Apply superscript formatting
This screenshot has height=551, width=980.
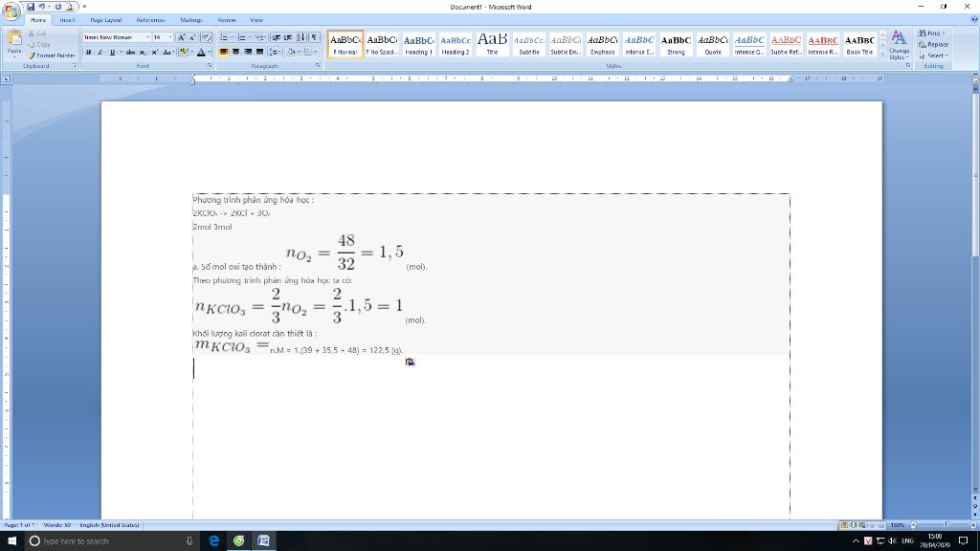[x=154, y=53]
